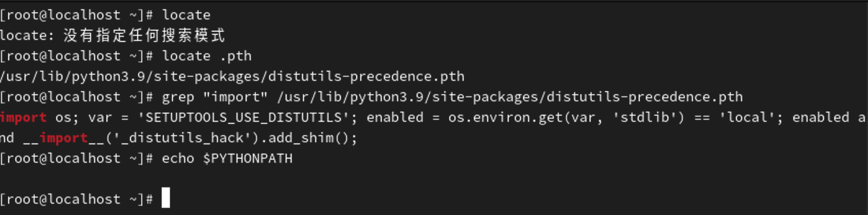Click the '__import__' highlighted text

(63, 138)
